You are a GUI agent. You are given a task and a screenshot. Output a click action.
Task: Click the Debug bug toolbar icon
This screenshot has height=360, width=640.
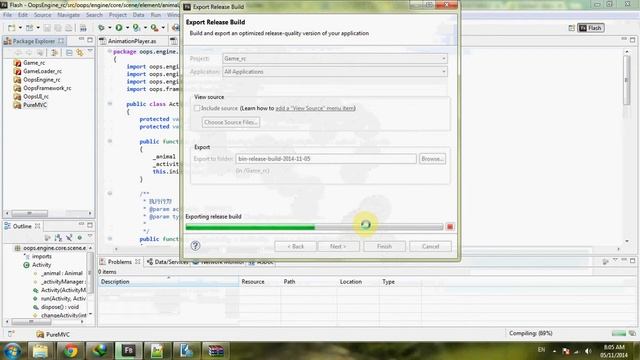pyautogui.click(x=101, y=28)
